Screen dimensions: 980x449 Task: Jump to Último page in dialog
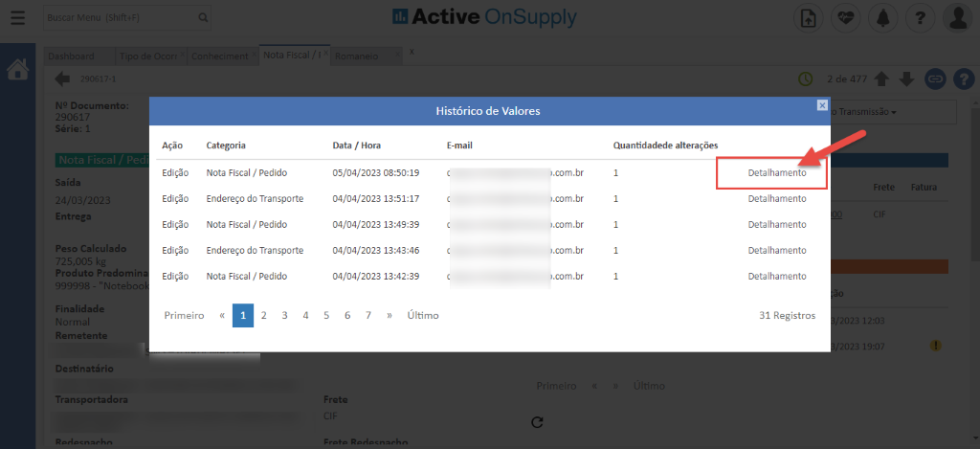423,315
